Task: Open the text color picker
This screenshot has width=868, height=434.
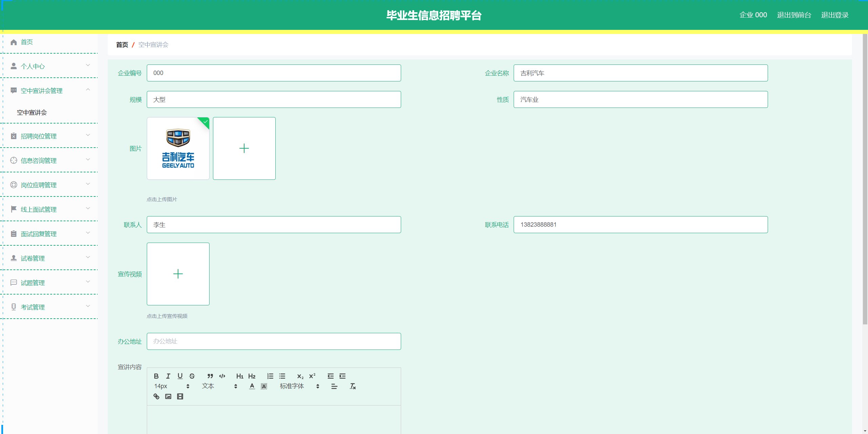Action: [252, 386]
